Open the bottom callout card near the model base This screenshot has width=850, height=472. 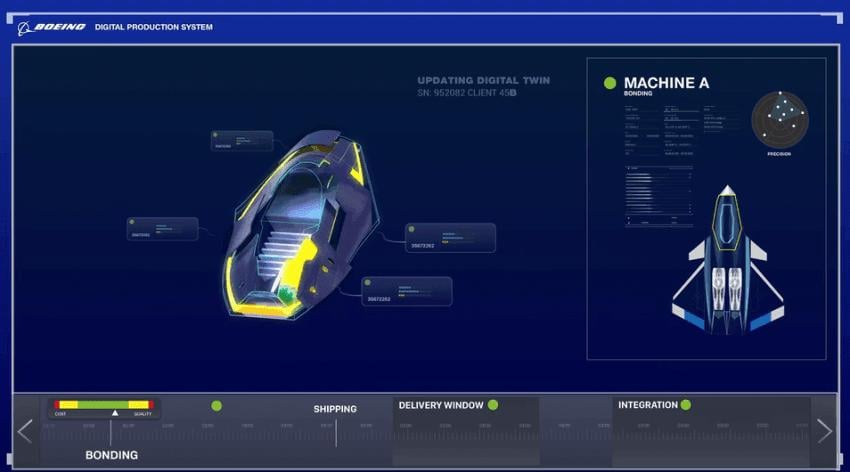point(407,291)
